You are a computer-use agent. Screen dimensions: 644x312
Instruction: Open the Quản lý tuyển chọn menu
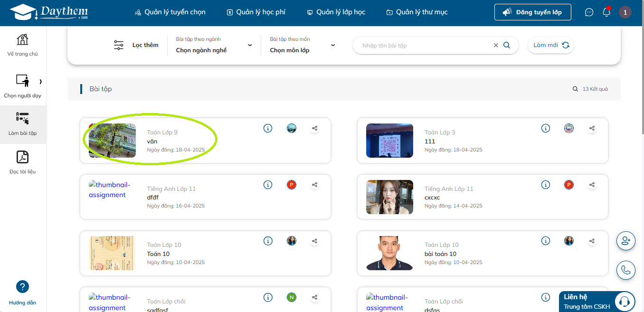coord(170,12)
